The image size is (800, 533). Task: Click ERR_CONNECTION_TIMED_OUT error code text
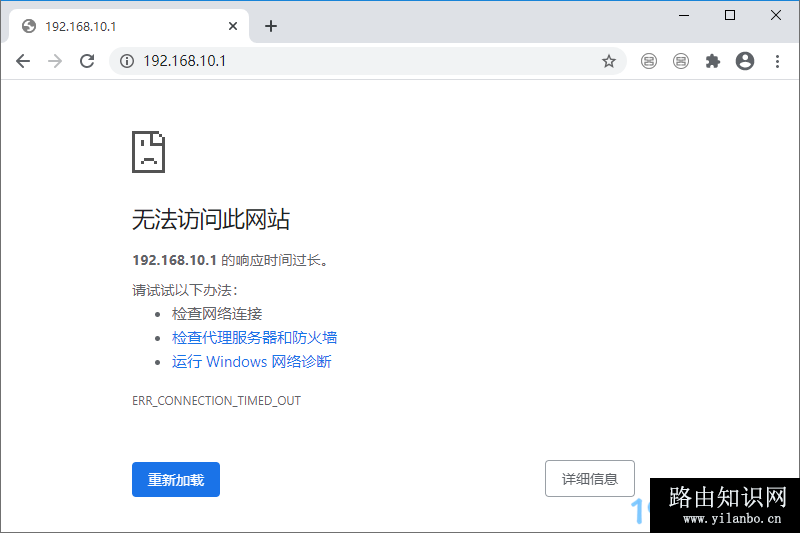[216, 401]
